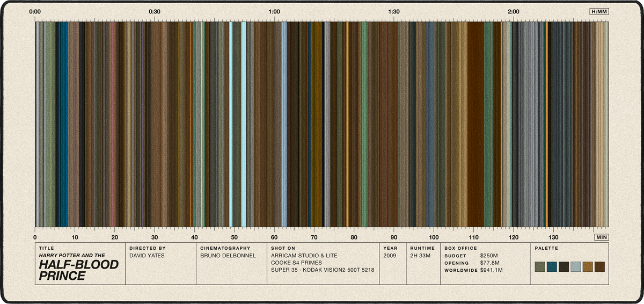Viewport: 644px width, 304px height.
Task: Click the TITLE heading
Action: tap(46, 249)
